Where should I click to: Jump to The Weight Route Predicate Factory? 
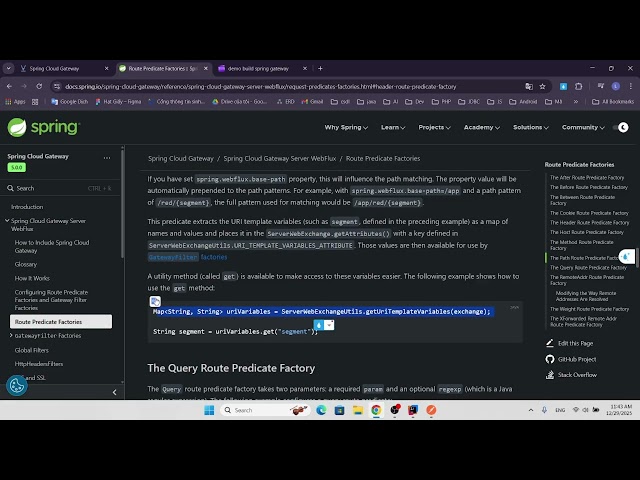click(x=589, y=309)
